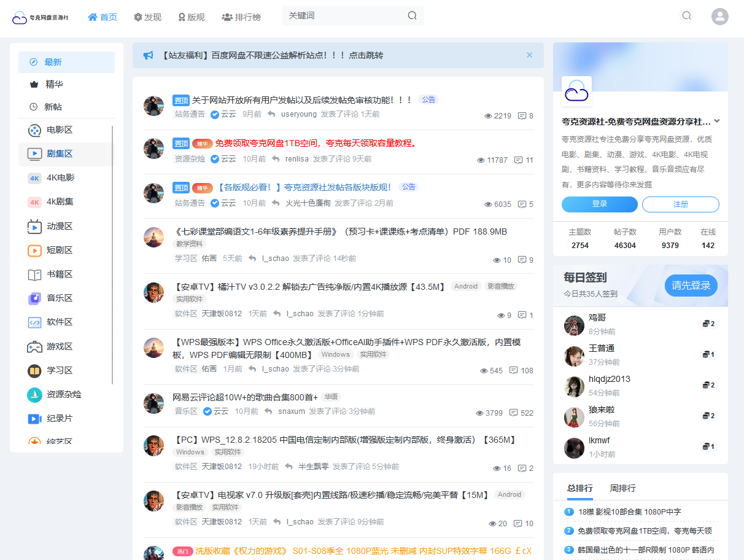Open the WPS_12.8.2.18205 中国电信定制内部版 post
The height and width of the screenshot is (560, 744).
(345, 440)
